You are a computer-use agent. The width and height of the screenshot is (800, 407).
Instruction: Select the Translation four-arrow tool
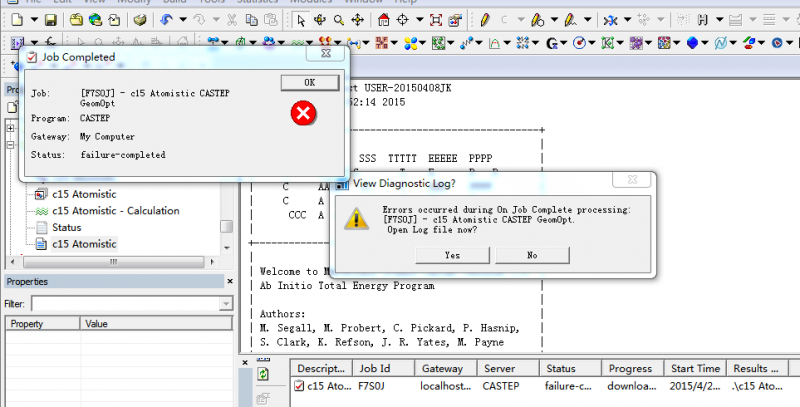click(358, 20)
